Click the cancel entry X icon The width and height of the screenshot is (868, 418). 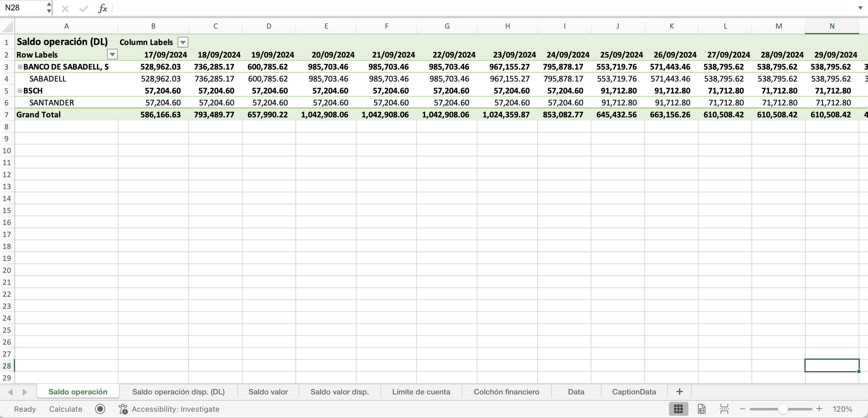[x=65, y=9]
